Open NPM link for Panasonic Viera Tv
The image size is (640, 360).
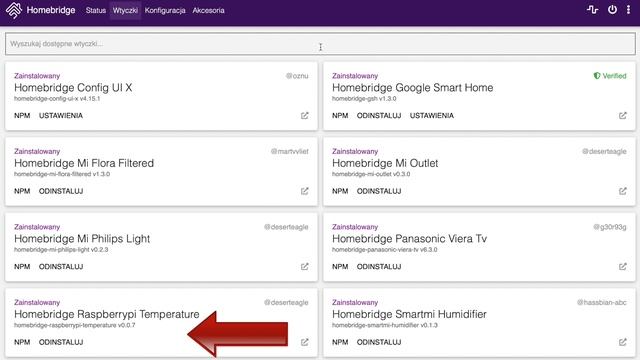coord(340,267)
